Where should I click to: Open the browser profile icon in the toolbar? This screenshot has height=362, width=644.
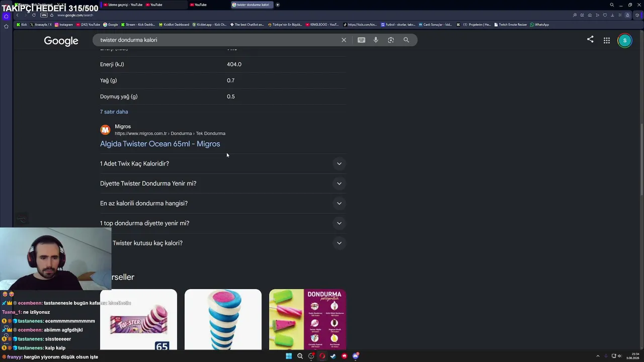click(627, 15)
